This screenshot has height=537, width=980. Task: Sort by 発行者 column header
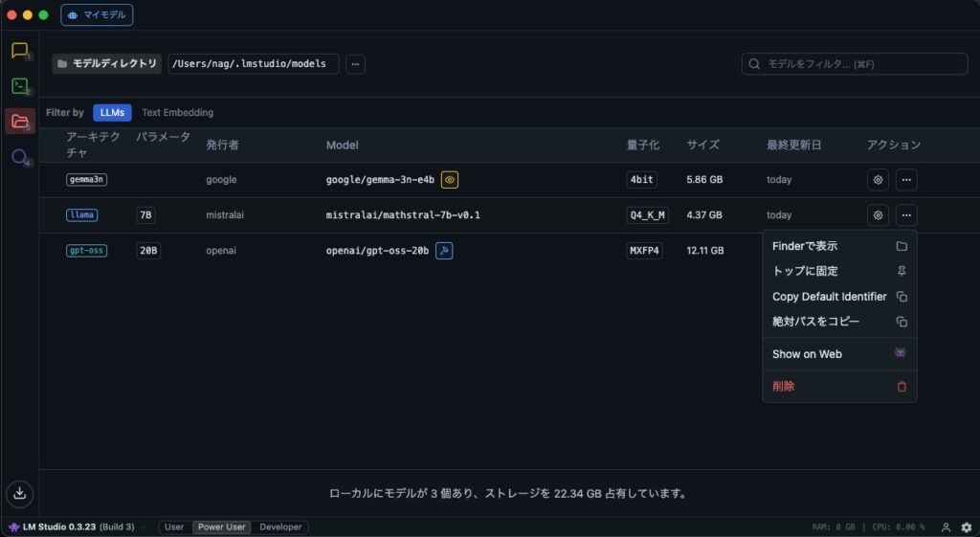(x=222, y=145)
